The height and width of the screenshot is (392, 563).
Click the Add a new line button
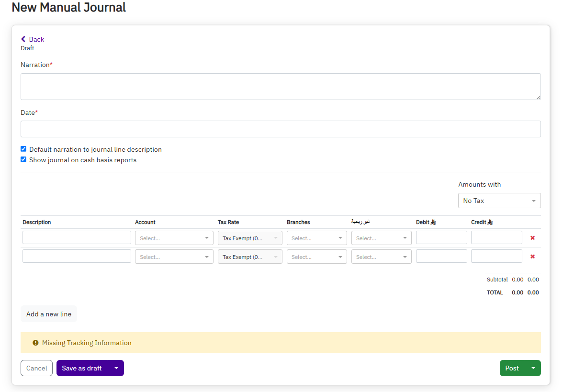pyautogui.click(x=48, y=314)
